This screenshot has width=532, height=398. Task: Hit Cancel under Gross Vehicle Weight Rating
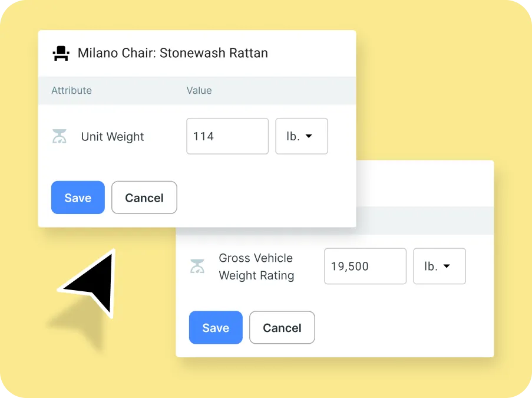coord(282,328)
